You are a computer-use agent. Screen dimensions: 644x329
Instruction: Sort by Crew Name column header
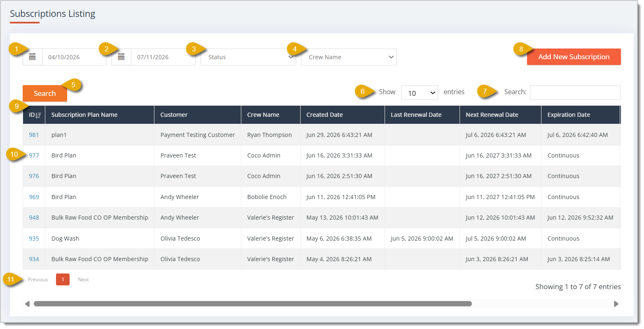pyautogui.click(x=271, y=115)
